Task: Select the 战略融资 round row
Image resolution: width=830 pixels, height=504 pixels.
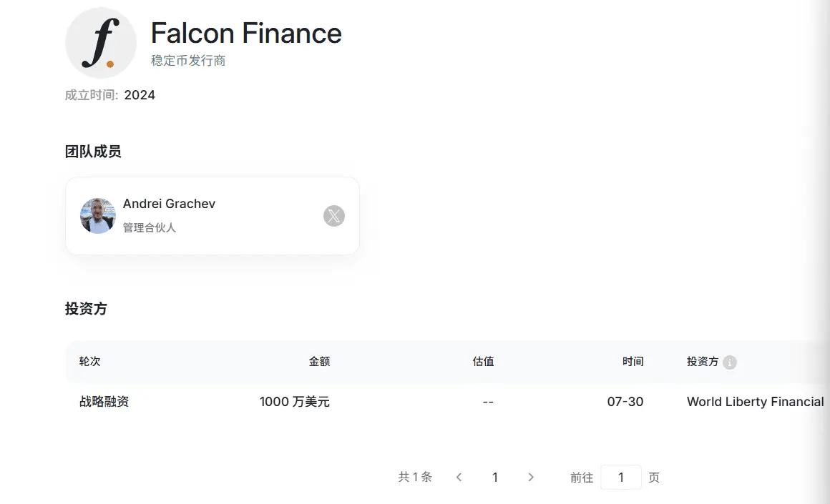Action: [x=447, y=401]
